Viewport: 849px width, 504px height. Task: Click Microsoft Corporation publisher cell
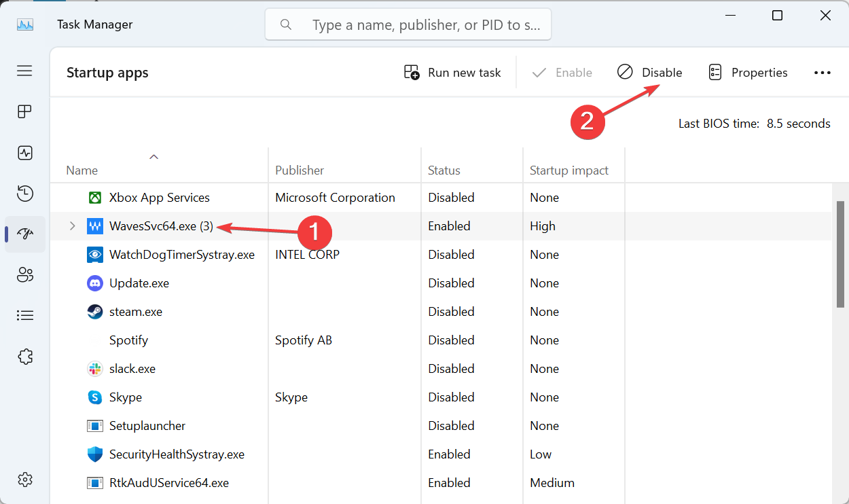[x=335, y=198]
